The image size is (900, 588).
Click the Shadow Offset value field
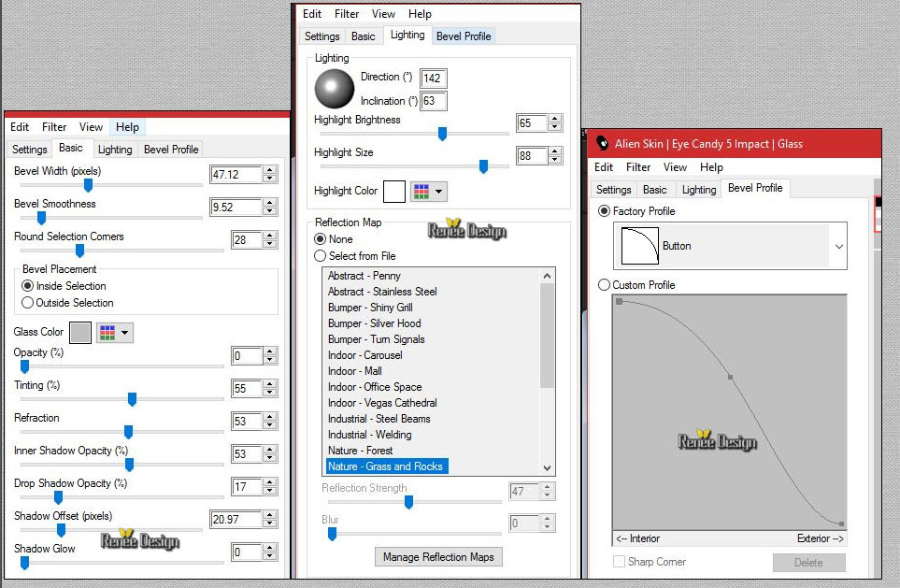[x=236, y=520]
